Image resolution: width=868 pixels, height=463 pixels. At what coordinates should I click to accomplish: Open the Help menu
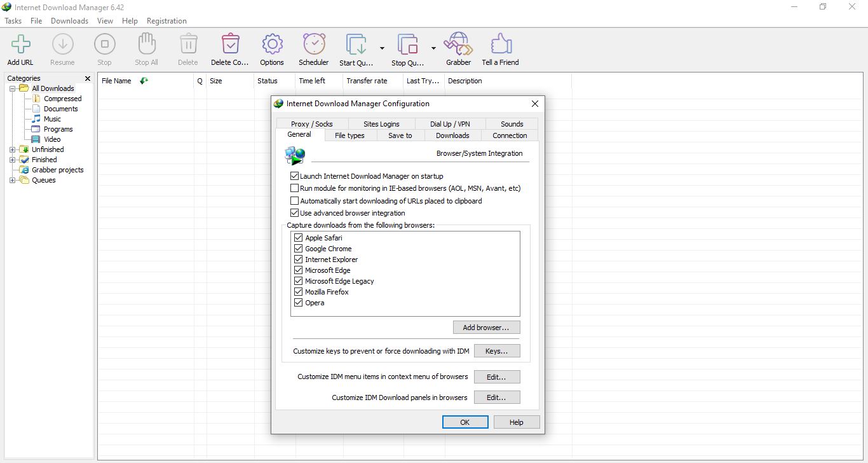[130, 21]
